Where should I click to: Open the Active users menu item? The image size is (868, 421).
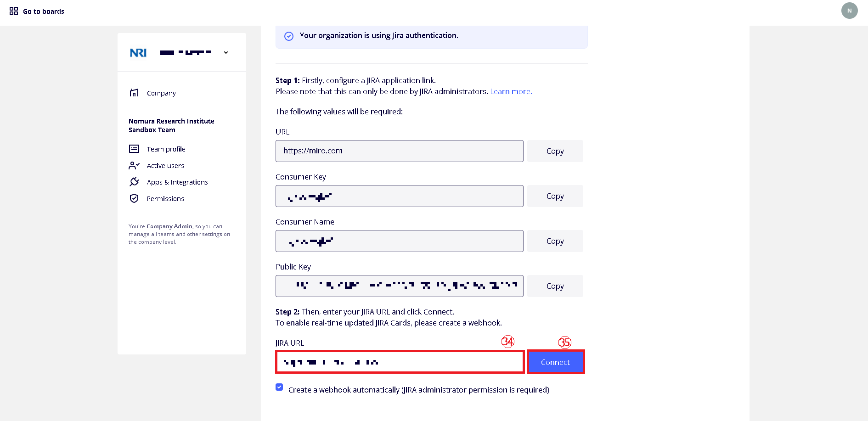pyautogui.click(x=165, y=166)
